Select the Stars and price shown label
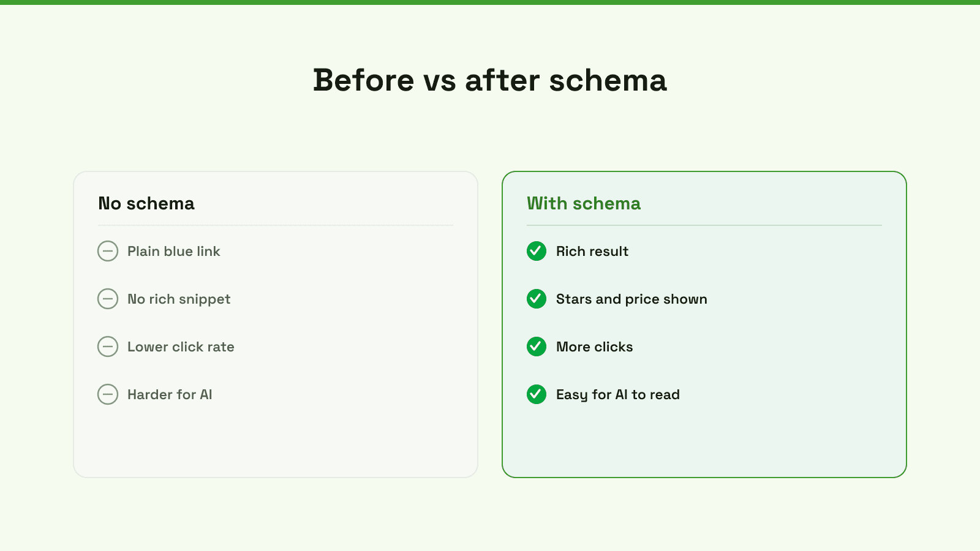Viewport: 980px width, 551px height. [631, 299]
